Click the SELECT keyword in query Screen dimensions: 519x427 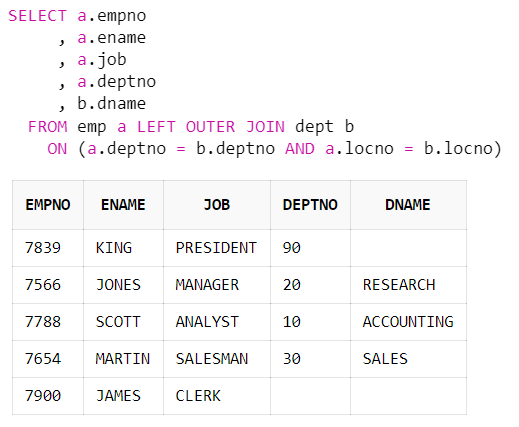(37, 16)
